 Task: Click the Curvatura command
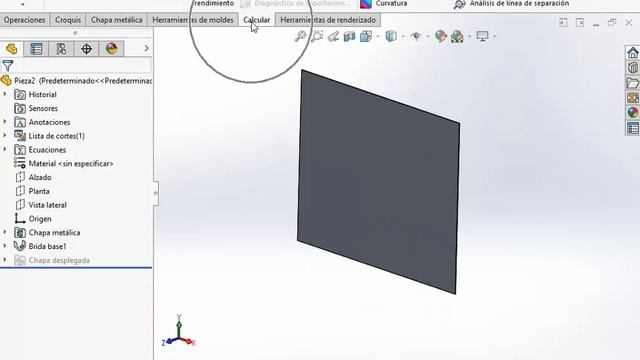(x=384, y=4)
